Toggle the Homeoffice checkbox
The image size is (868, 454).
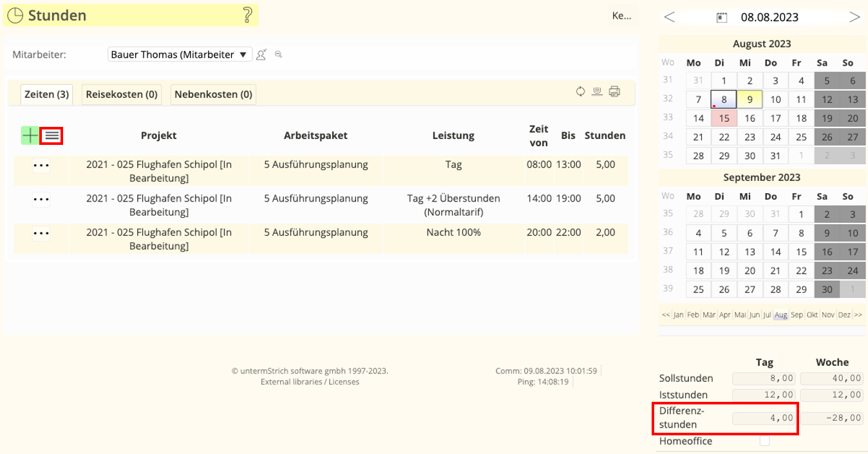pyautogui.click(x=764, y=441)
